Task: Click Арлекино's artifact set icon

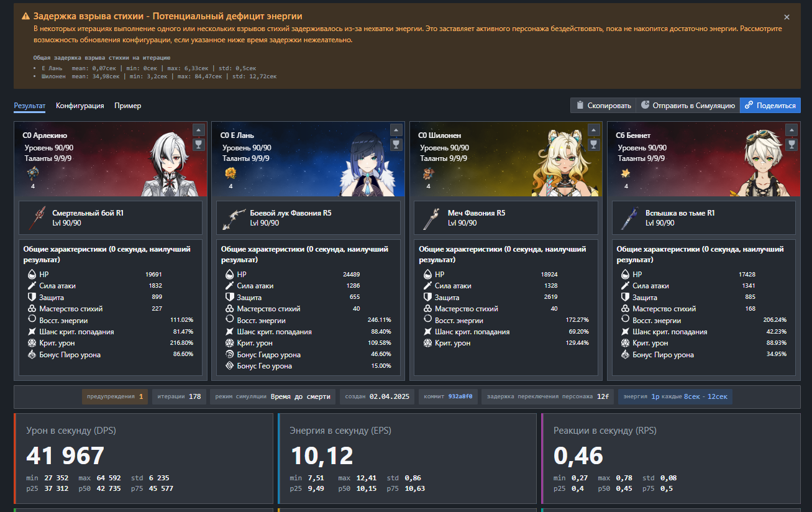Action: point(33,173)
